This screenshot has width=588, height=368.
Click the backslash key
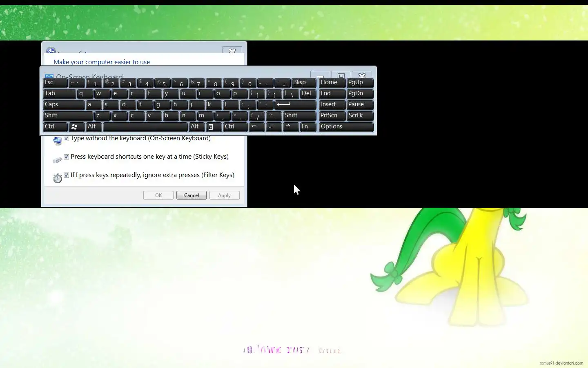pos(291,94)
